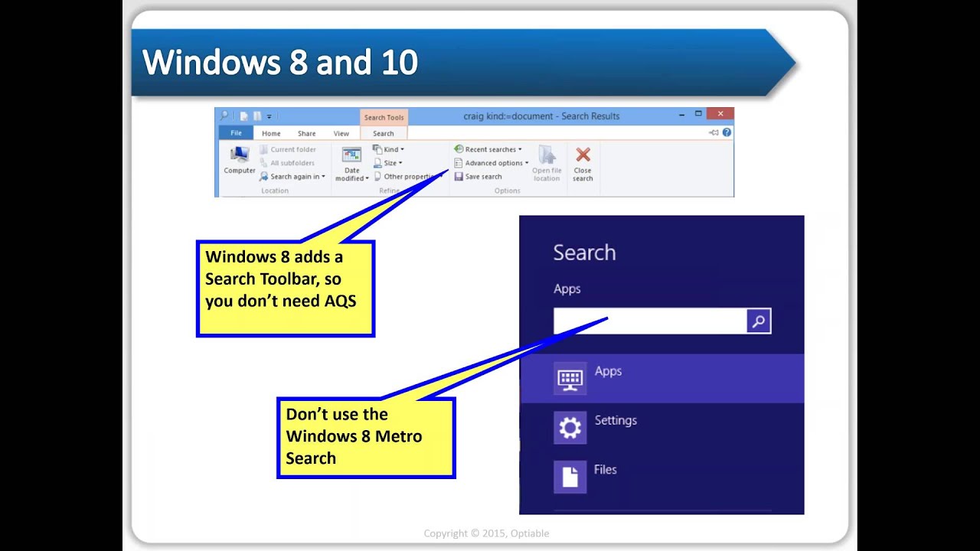The height and width of the screenshot is (551, 980).
Task: Click the slide title 'Windows 8 and 10'
Action: 280,63
